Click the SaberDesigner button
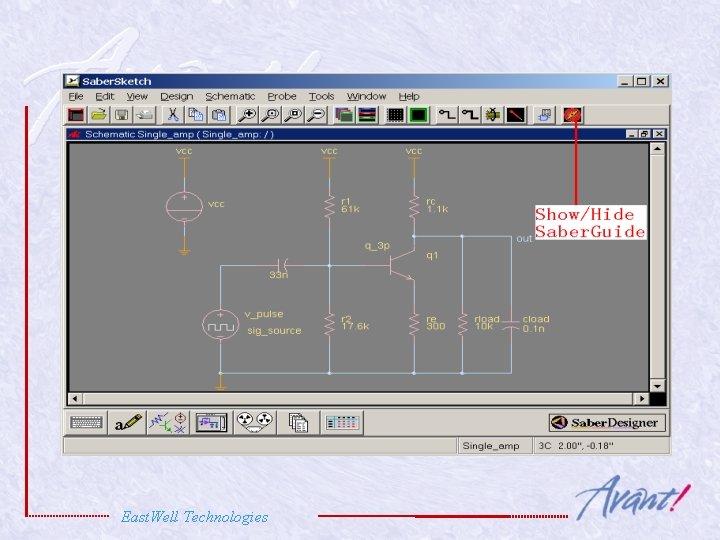Screen dimensions: 720x540 (608, 422)
